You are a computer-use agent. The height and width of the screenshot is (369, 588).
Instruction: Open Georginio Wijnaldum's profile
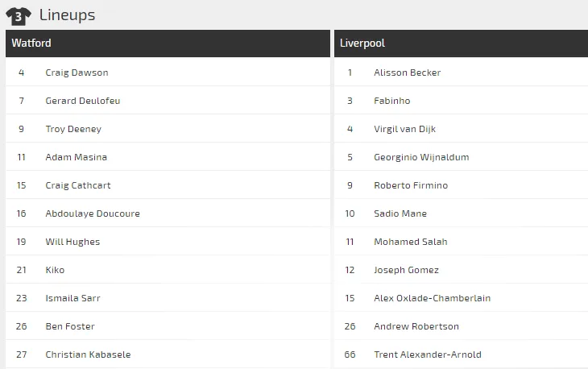click(x=421, y=157)
